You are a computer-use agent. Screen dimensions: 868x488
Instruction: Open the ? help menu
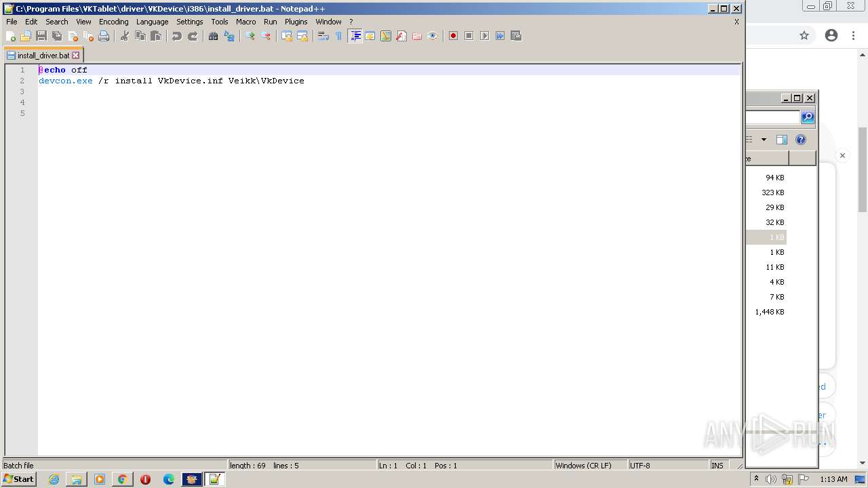coord(351,22)
